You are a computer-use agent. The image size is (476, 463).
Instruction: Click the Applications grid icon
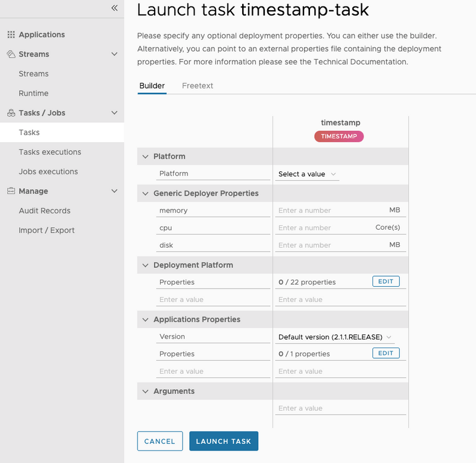11,35
